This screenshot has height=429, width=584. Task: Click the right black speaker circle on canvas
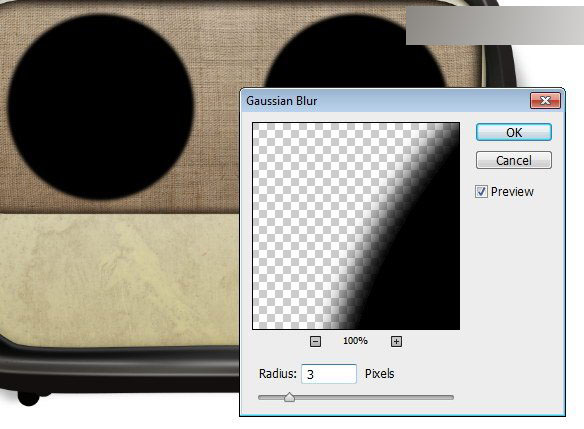point(354,52)
